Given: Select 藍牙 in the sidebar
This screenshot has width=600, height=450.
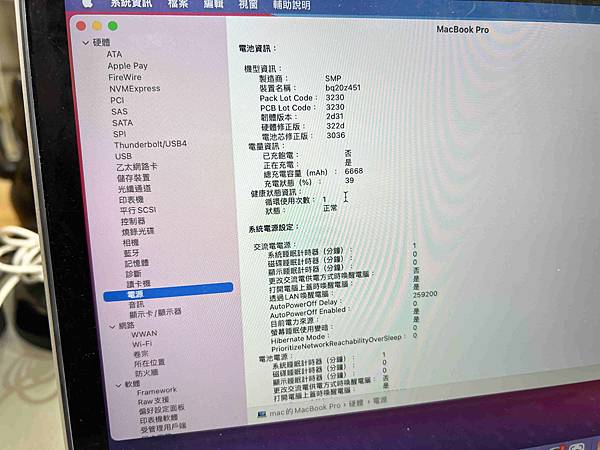Looking at the screenshot, I should (132, 253).
